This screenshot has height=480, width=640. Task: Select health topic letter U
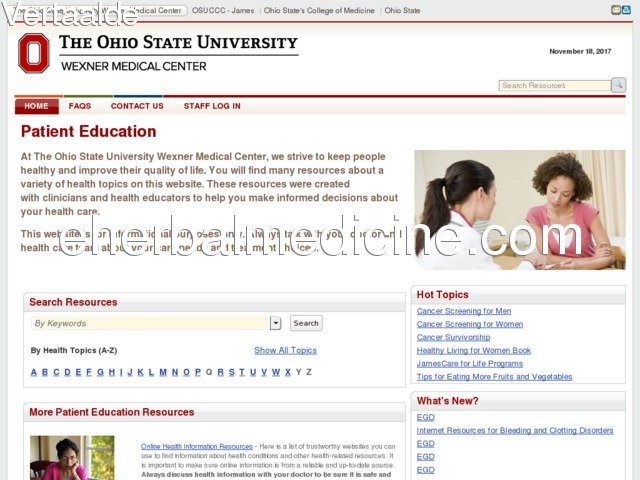coord(253,372)
